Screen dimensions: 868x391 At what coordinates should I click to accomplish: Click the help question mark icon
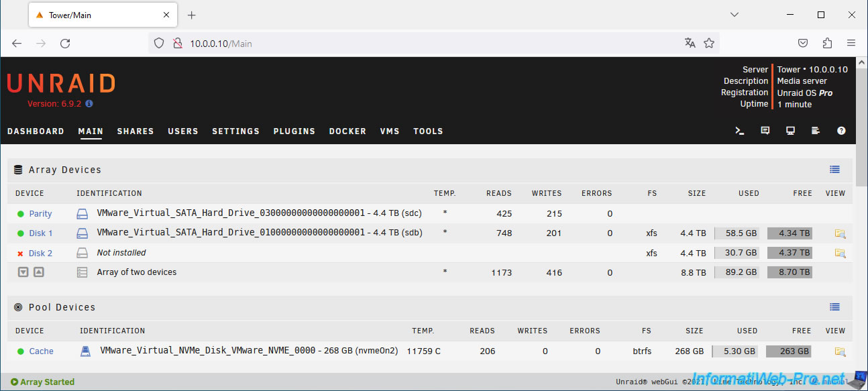841,131
